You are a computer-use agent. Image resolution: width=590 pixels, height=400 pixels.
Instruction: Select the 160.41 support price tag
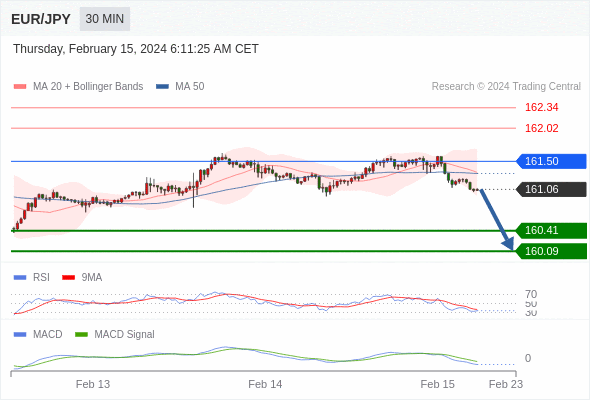coord(550,230)
